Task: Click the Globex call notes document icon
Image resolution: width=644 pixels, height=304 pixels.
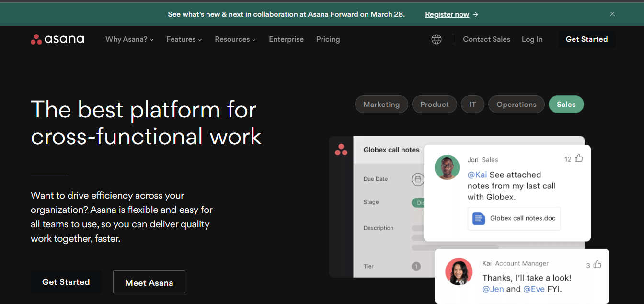Action: point(479,219)
